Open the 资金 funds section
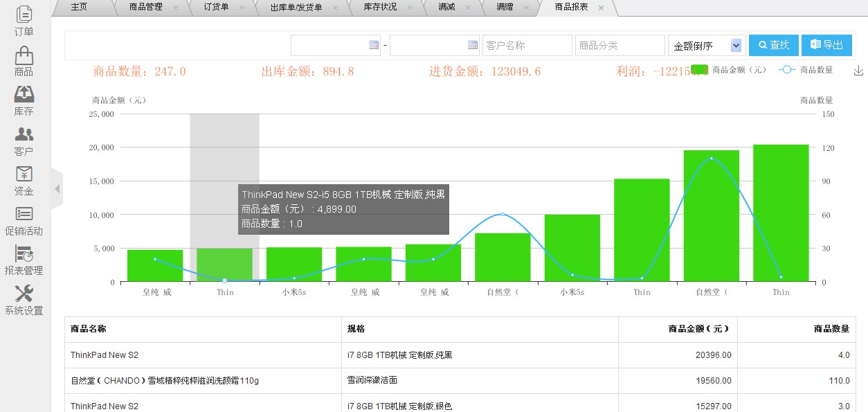Viewport: 868px width, 412px height. tap(24, 180)
